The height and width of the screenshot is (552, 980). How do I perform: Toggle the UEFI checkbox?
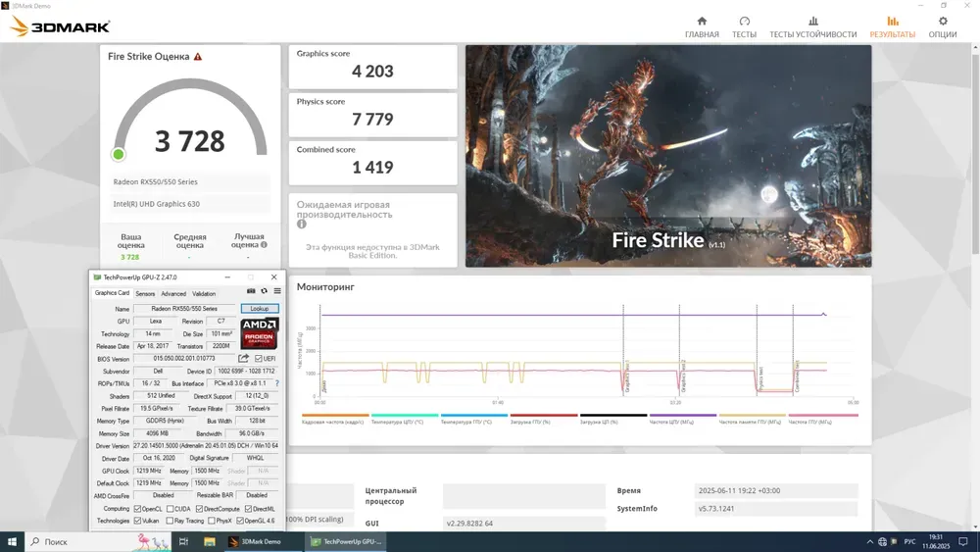point(258,359)
